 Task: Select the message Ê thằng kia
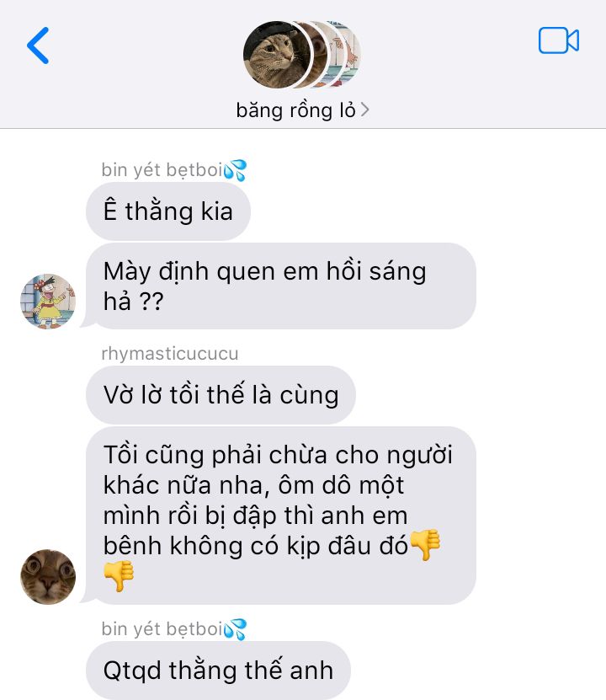pos(168,211)
